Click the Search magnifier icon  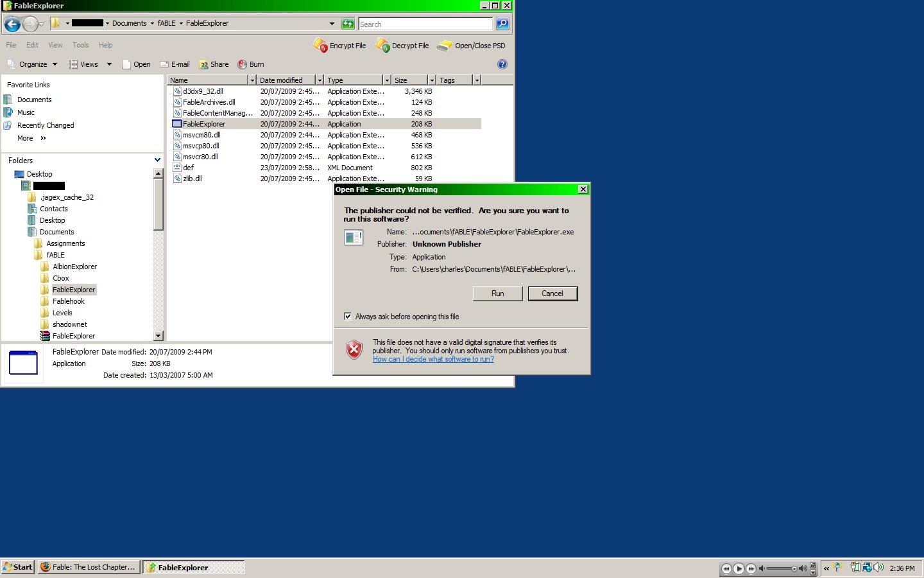click(x=502, y=24)
